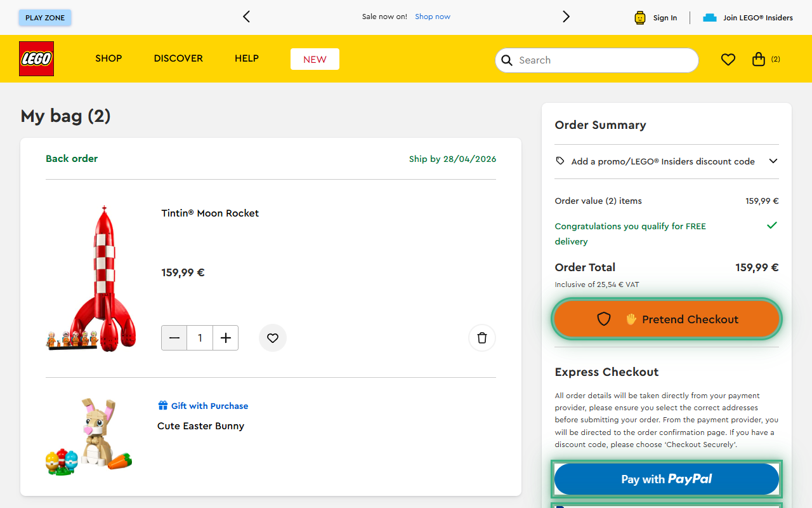Go to next promo banner arrow
The width and height of the screenshot is (812, 508).
click(566, 17)
